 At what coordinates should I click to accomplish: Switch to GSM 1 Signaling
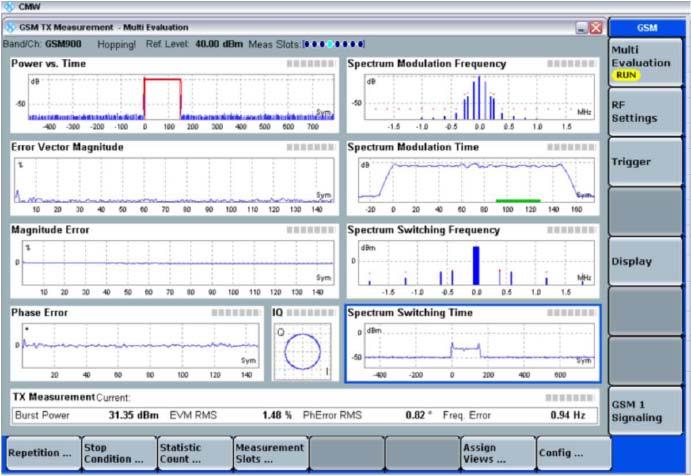pyautogui.click(x=646, y=411)
